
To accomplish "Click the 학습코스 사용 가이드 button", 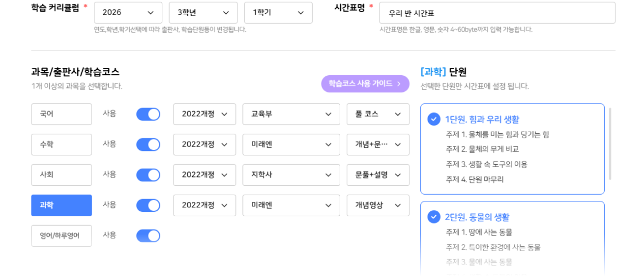I will pos(365,84).
